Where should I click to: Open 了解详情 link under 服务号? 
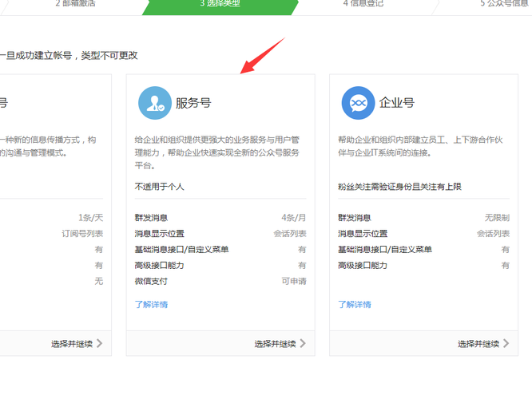tap(151, 304)
